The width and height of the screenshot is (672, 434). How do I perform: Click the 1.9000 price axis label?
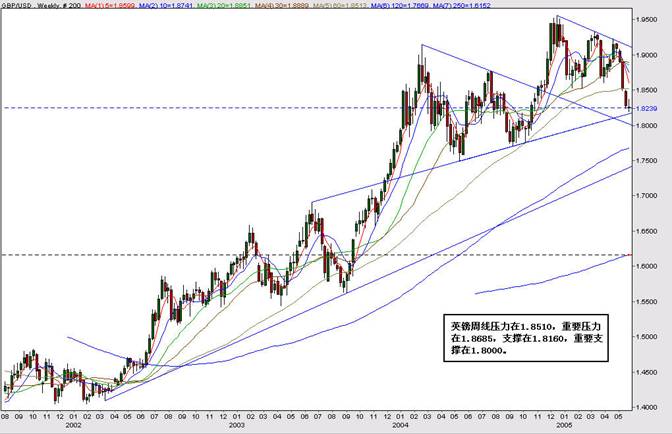647,55
